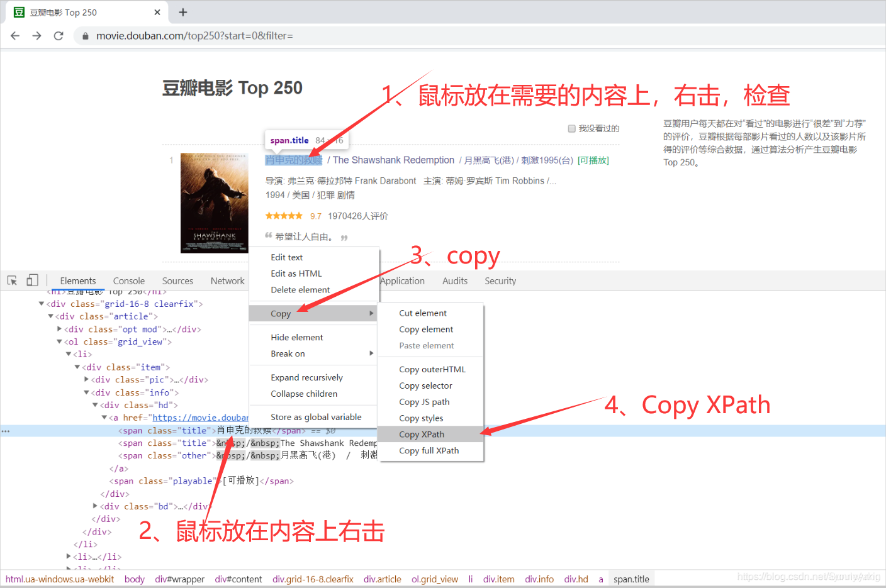Select Copy full XPath

[430, 450]
